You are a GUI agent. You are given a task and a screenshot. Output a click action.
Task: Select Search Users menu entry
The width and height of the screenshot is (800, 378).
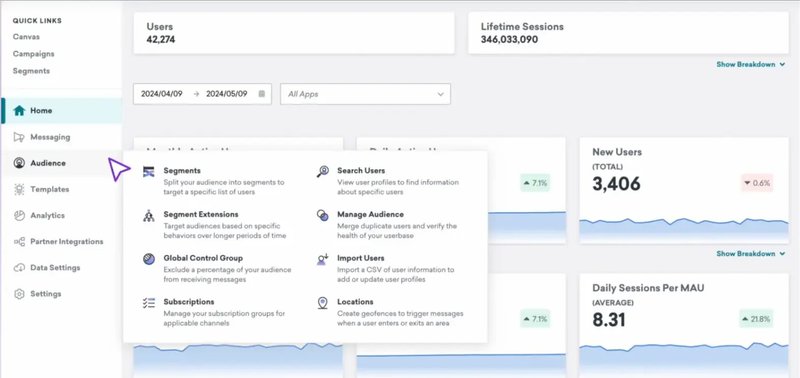click(361, 171)
